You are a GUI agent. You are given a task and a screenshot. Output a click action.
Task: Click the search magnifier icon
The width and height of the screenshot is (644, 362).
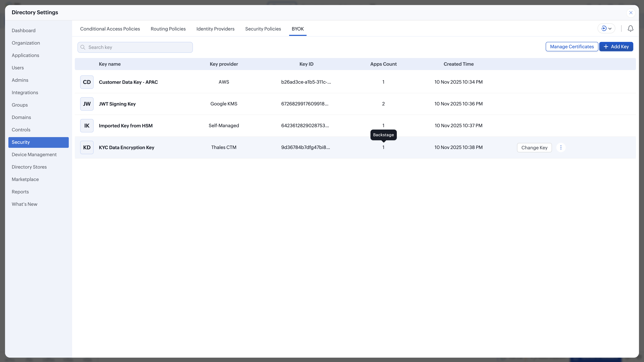(83, 47)
